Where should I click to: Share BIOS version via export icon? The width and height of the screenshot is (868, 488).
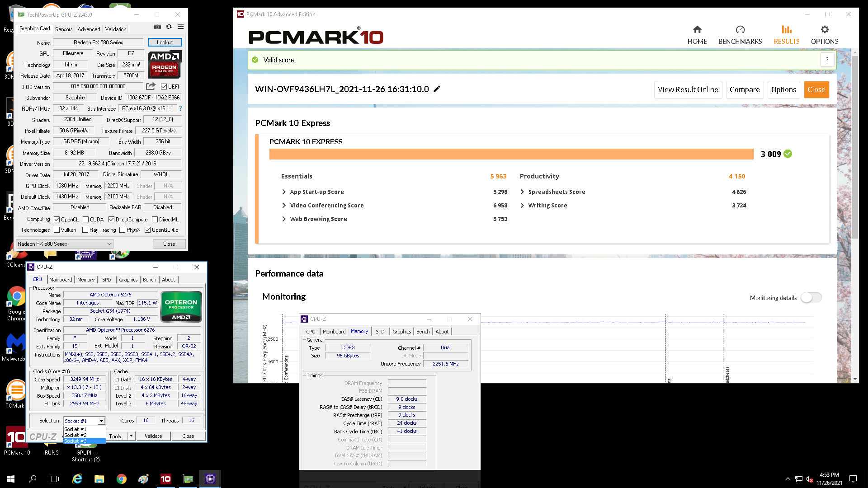(151, 86)
